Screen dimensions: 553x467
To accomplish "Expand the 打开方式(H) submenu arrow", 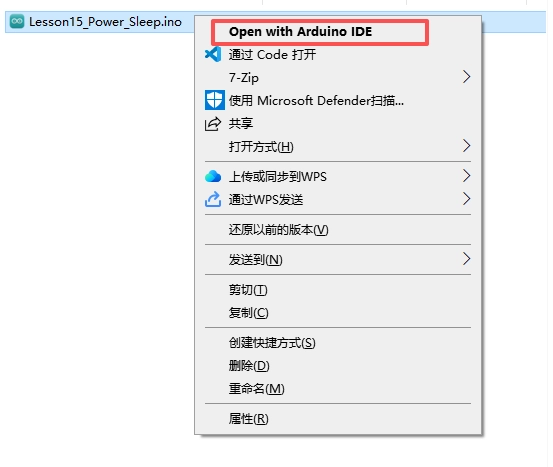I will (466, 146).
